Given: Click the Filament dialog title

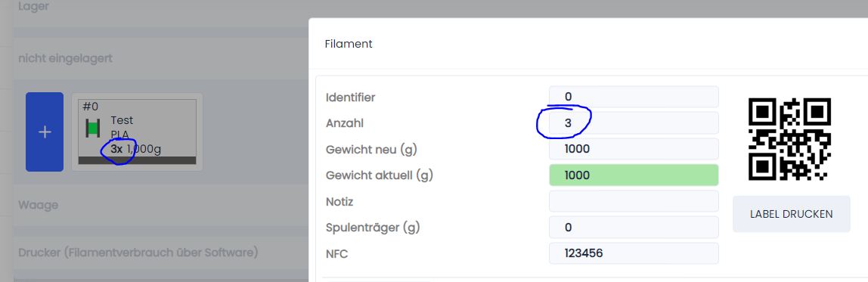Looking at the screenshot, I should [349, 44].
